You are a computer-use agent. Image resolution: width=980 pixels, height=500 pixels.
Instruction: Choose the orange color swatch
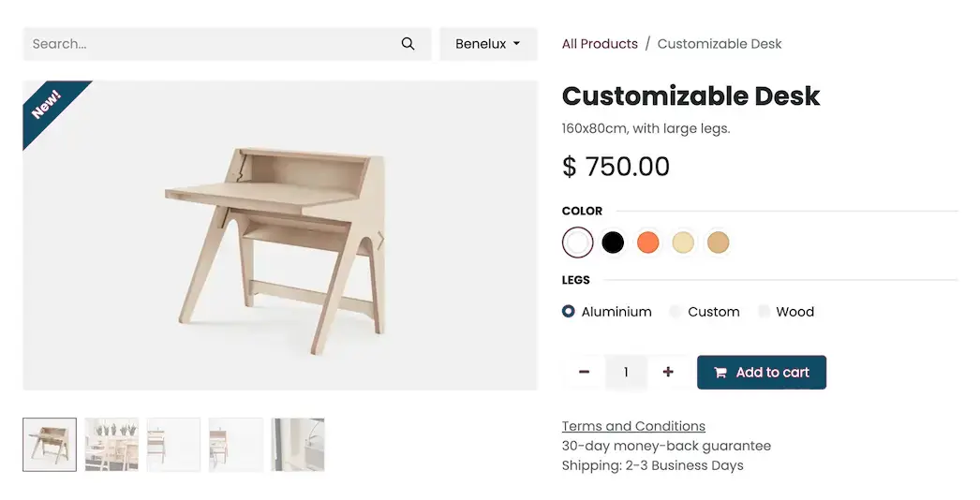tap(648, 243)
